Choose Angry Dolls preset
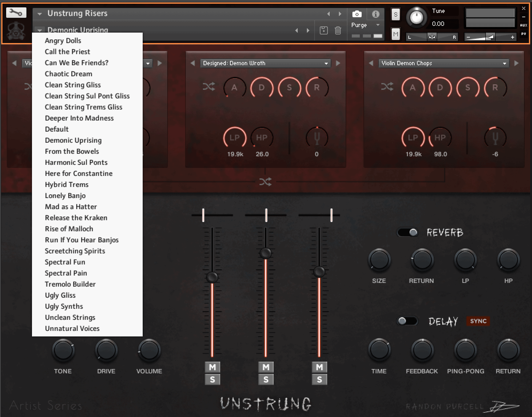This screenshot has width=532, height=417. coord(63,41)
